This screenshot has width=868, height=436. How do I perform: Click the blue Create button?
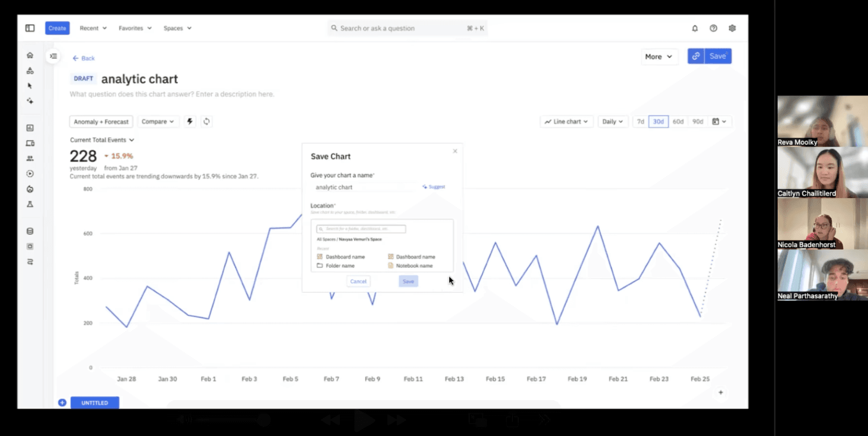(57, 28)
